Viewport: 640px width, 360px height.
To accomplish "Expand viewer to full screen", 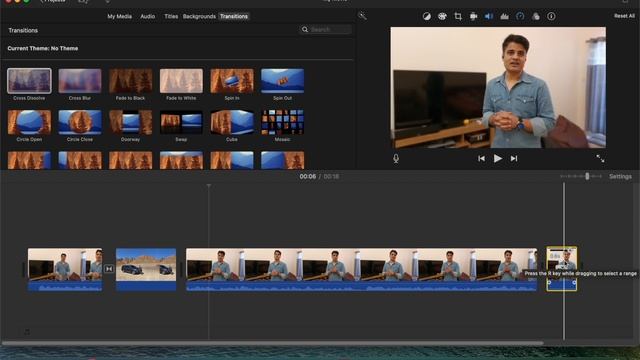I will pos(600,158).
